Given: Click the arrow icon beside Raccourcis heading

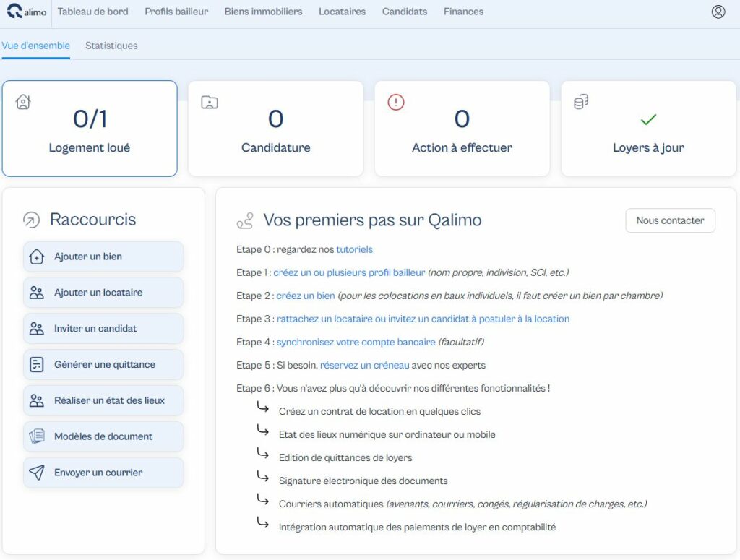Looking at the screenshot, I should pos(32,220).
